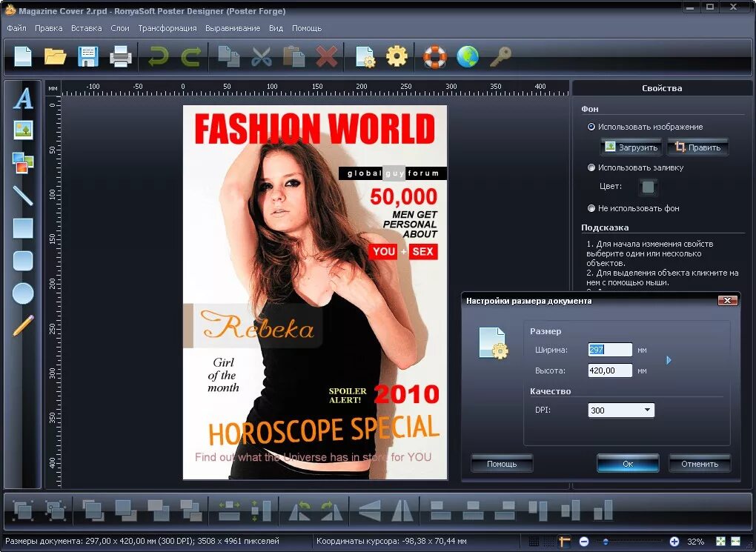Select the Rounded Rectangle shape tool
This screenshot has height=552, width=756.
coord(23,261)
